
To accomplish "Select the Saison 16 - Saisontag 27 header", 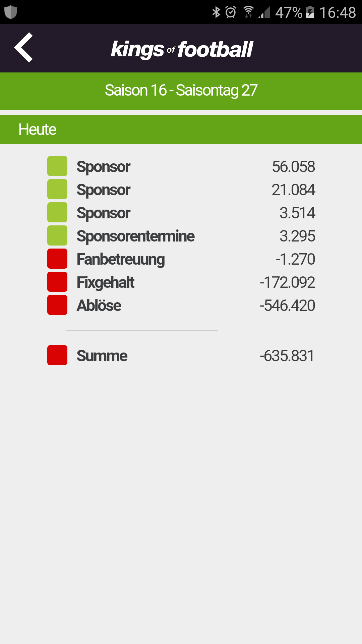I will (181, 91).
